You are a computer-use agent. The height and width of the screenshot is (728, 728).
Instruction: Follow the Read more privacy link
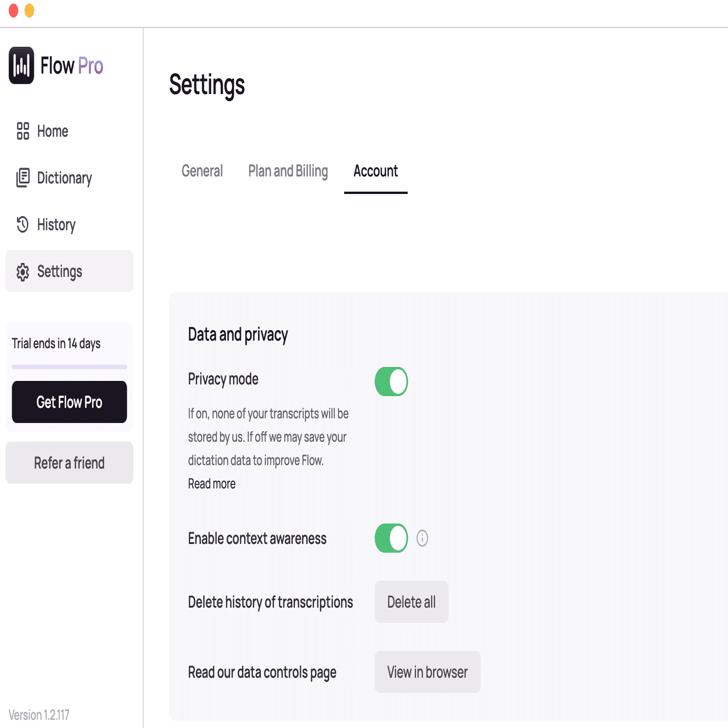[212, 484]
